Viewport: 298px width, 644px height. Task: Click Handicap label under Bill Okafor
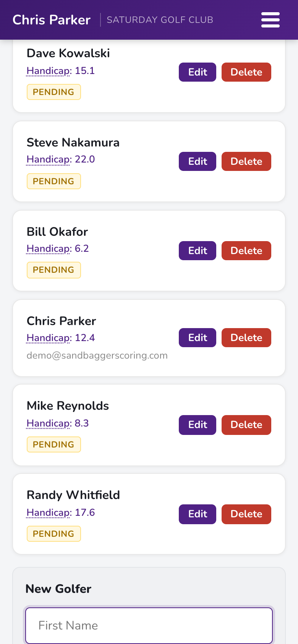pos(49,249)
